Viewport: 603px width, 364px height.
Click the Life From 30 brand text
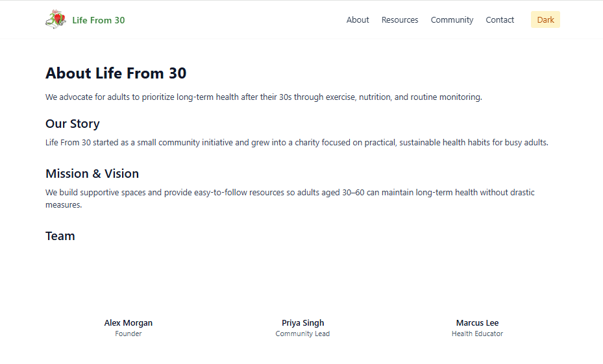coord(99,20)
